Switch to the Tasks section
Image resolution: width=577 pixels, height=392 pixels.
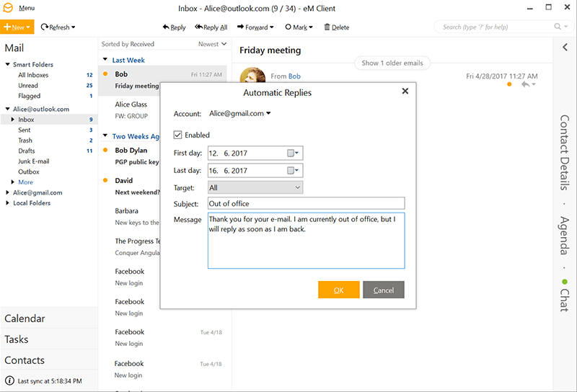49,339
